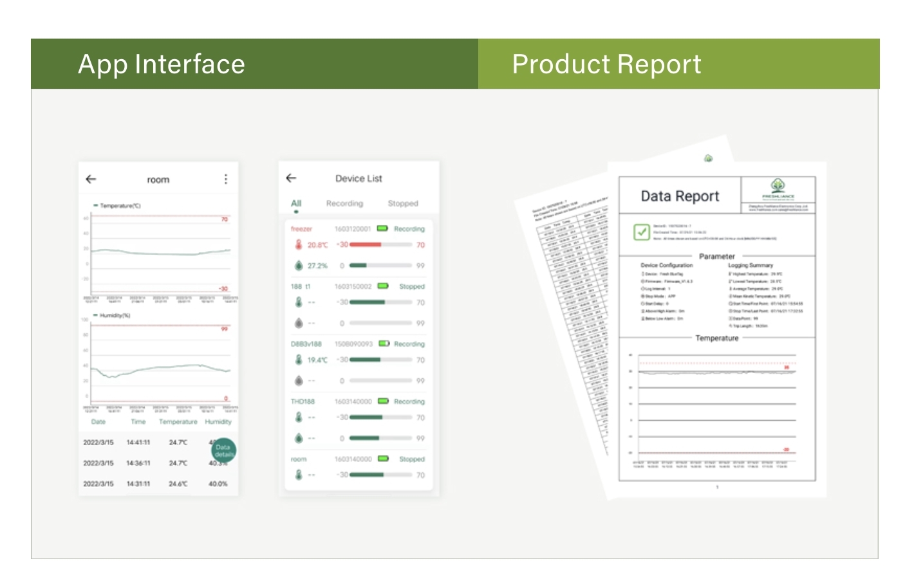Click the Freshliance logo on Data Report
914x588 pixels.
pos(778,187)
